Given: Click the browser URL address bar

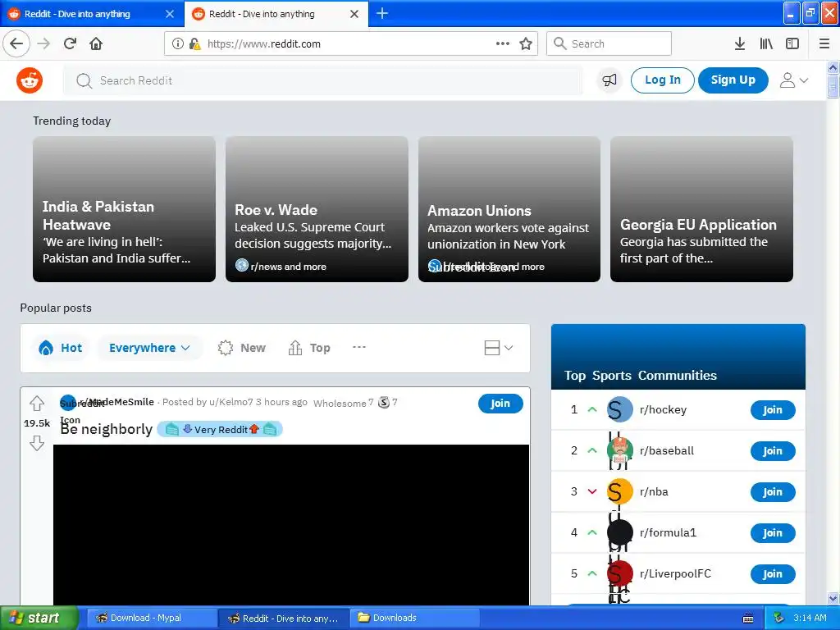Looking at the screenshot, I should (351, 43).
